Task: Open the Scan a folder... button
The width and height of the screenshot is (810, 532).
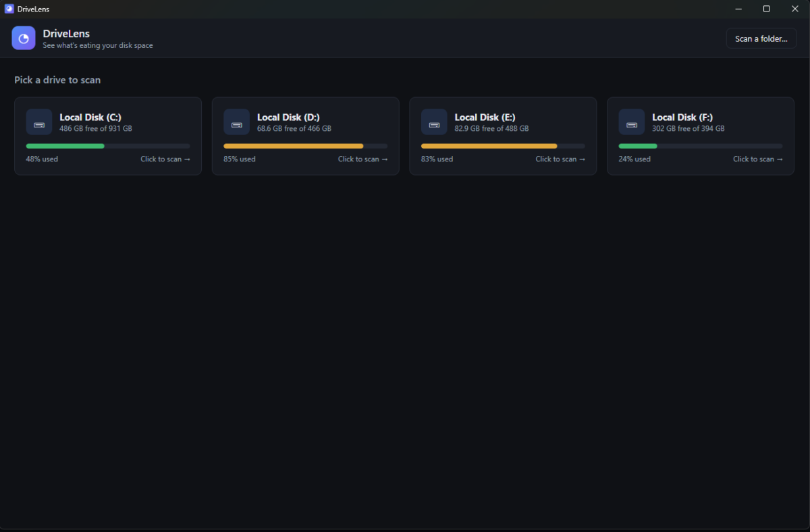Action: pyautogui.click(x=761, y=38)
